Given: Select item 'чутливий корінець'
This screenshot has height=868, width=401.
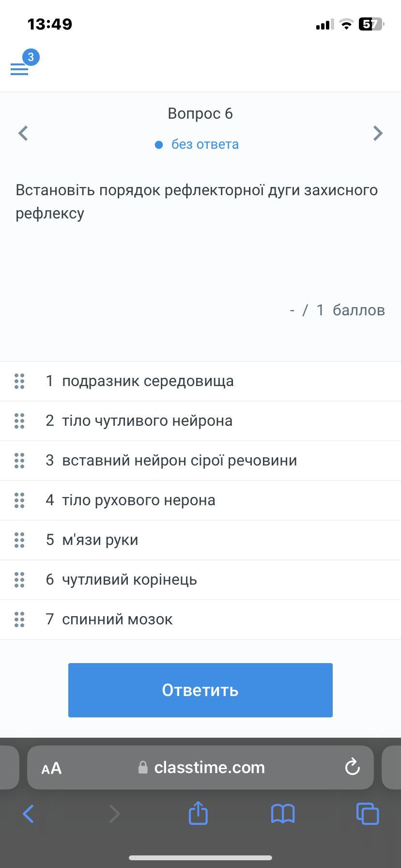Looking at the screenshot, I should point(200,580).
